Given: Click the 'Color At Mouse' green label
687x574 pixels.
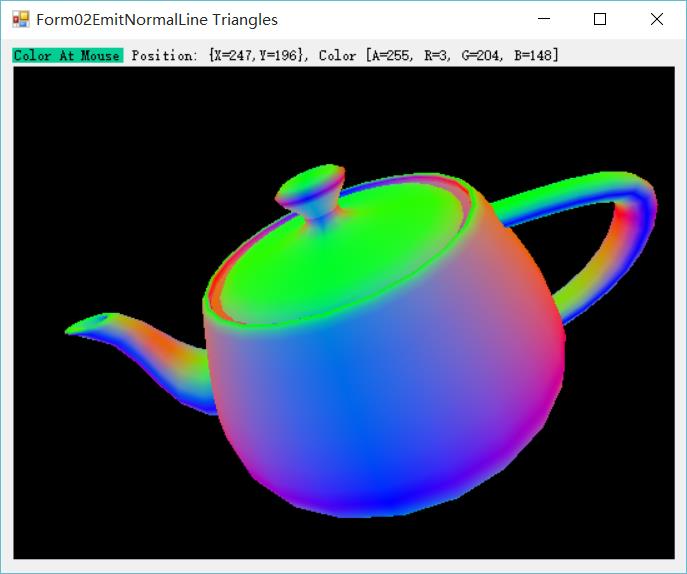Looking at the screenshot, I should pyautogui.click(x=67, y=56).
